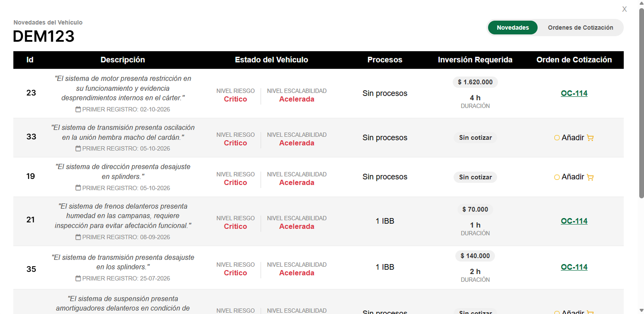Click the dirección desajuste description in row 19
Image resolution: width=644 pixels, height=314 pixels.
123,172
